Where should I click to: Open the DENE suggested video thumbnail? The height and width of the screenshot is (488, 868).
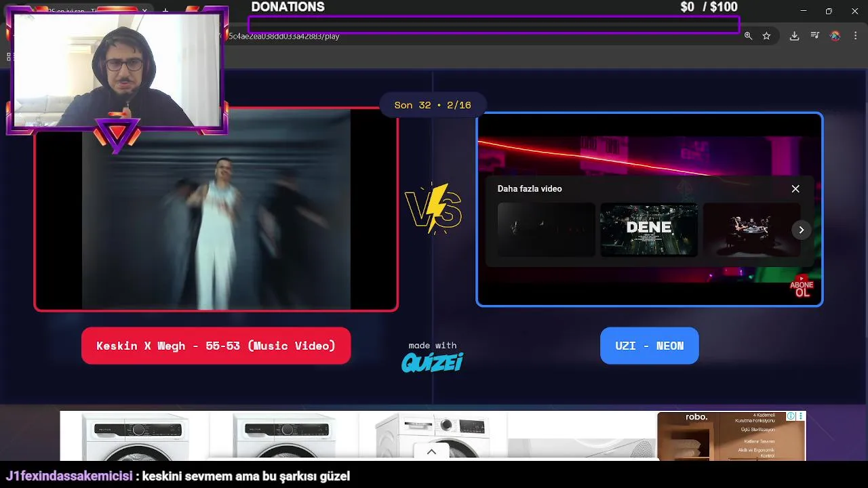click(x=649, y=229)
